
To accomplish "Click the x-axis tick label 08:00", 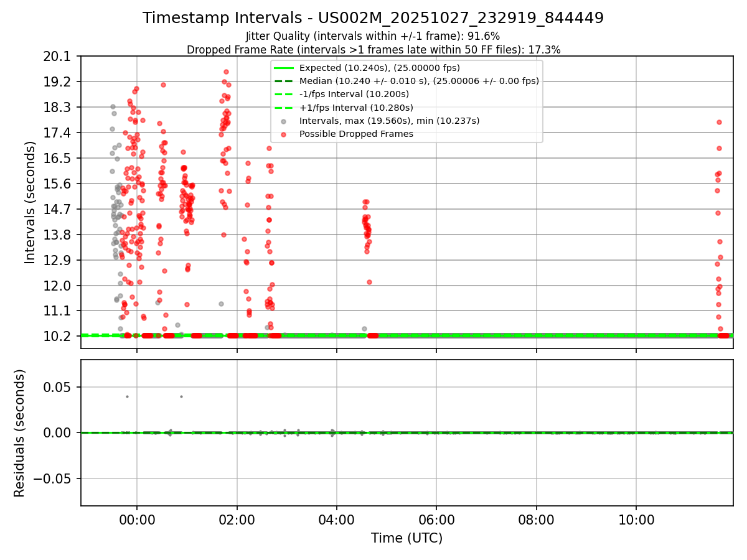I will pos(537,520).
